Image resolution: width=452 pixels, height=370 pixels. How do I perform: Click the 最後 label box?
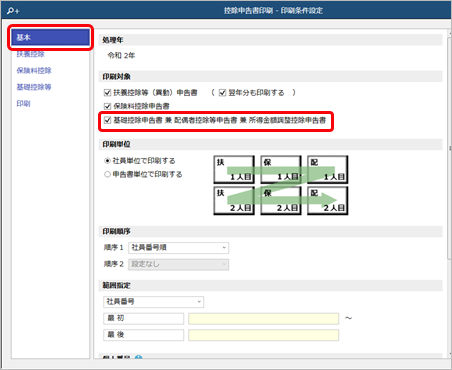click(x=144, y=335)
